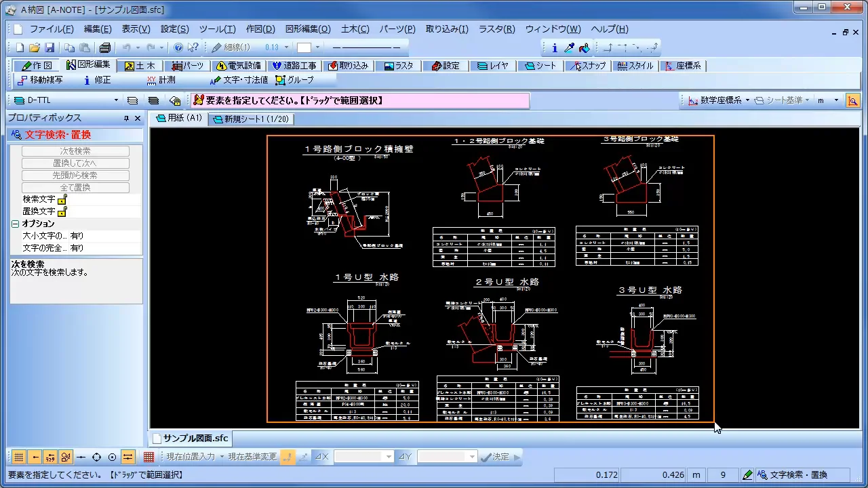Click the Save floppy disk icon
This screenshot has height=488, width=868.
(x=50, y=47)
